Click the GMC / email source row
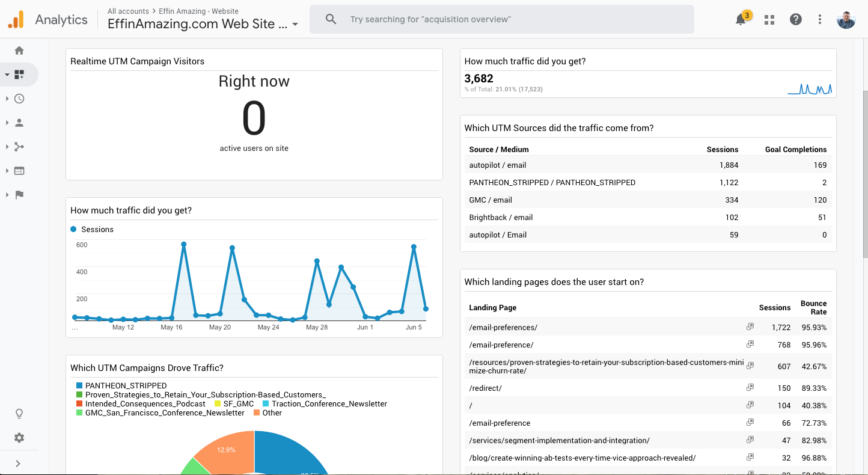The height and width of the screenshot is (475, 868). [x=648, y=200]
